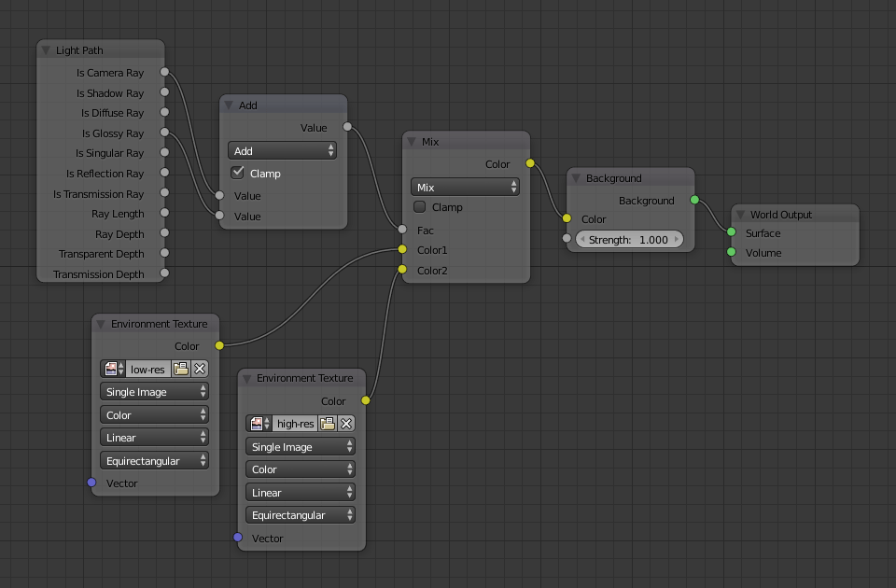Unlink the high-res image via its X icon

point(346,423)
